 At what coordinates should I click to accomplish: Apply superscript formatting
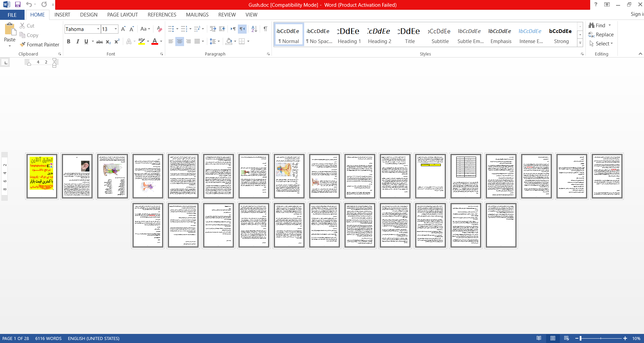click(x=117, y=41)
